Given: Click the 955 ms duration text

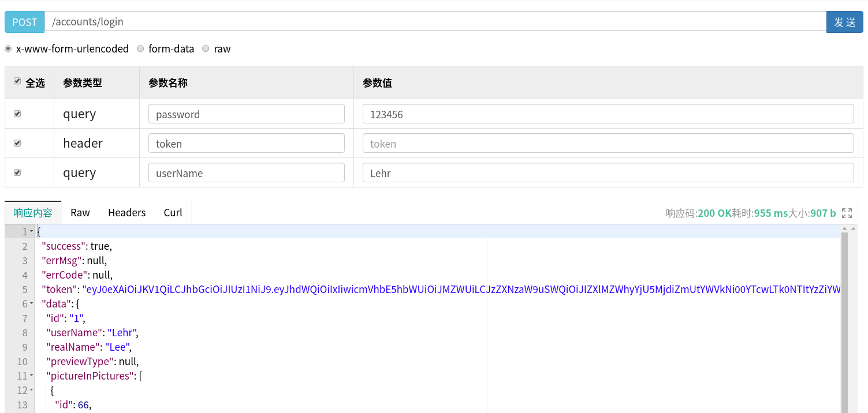Looking at the screenshot, I should pos(771,213).
